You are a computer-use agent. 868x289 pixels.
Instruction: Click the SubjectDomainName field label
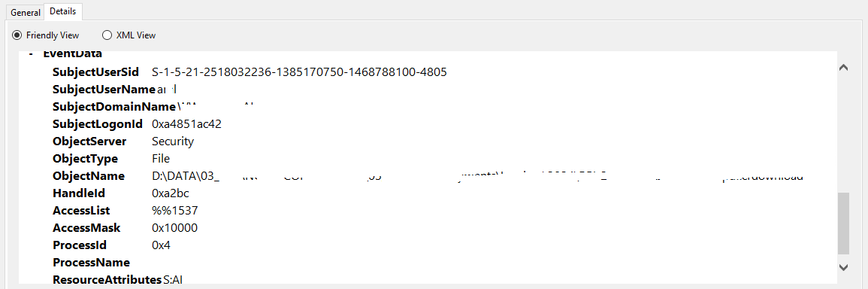coord(114,107)
